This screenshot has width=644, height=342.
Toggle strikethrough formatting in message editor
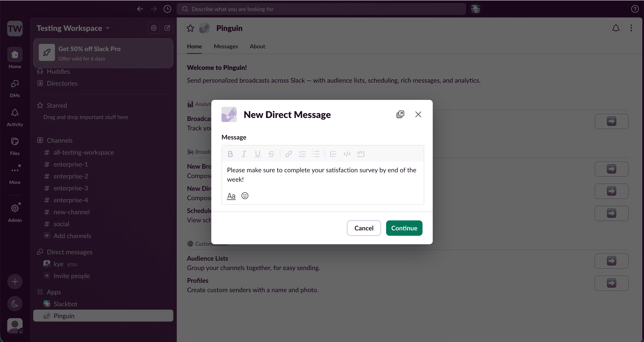pyautogui.click(x=271, y=154)
